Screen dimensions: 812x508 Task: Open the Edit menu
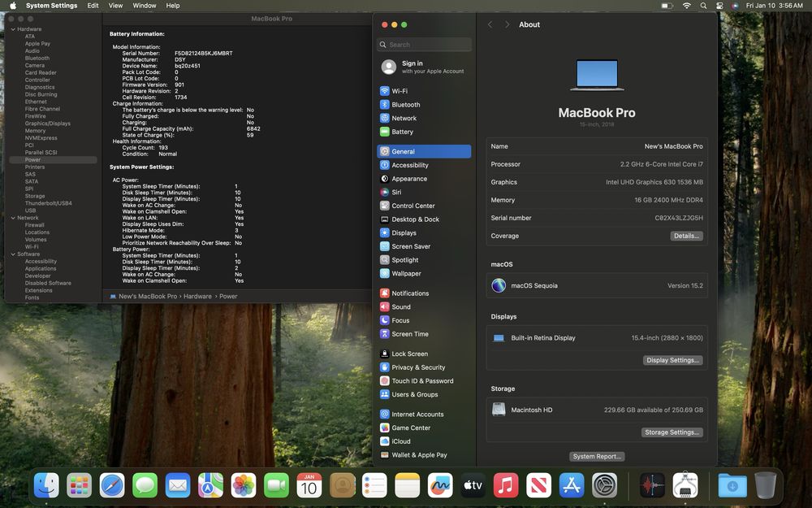click(x=93, y=6)
